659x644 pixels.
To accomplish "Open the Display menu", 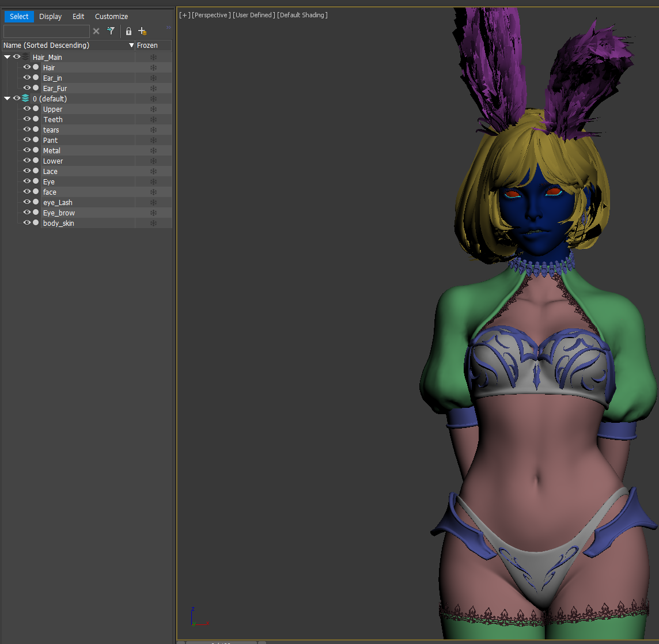I will click(50, 17).
